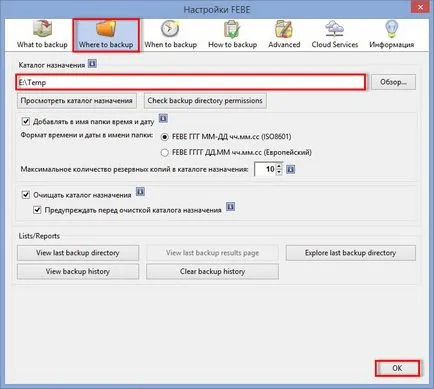Click info icon beside Предупреждать перед очисткой
Screen dimensions: 434x389
[231, 207]
